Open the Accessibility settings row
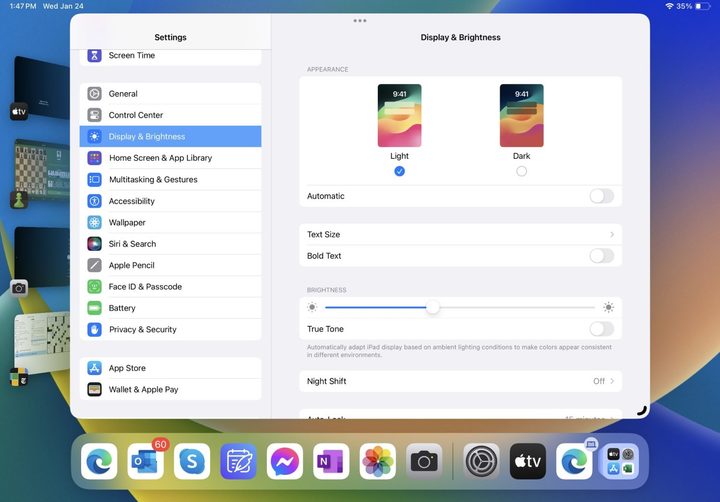The width and height of the screenshot is (720, 502). click(170, 201)
